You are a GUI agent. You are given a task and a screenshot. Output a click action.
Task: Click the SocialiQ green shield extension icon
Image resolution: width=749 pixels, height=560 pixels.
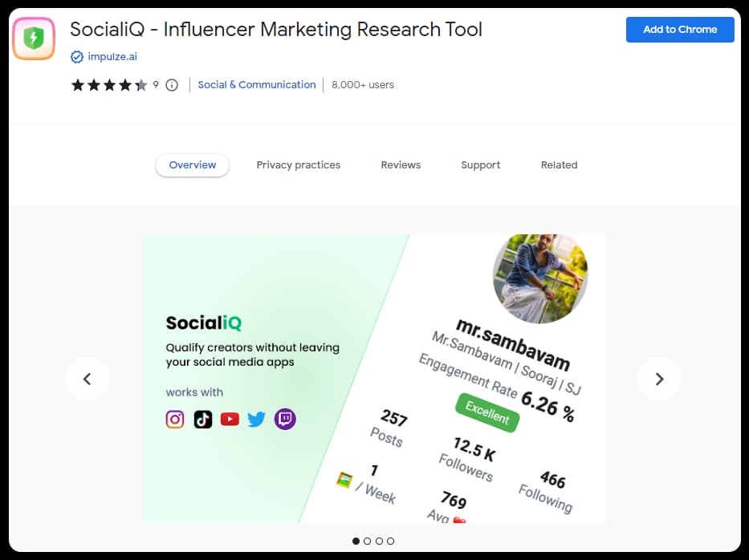pyautogui.click(x=34, y=39)
